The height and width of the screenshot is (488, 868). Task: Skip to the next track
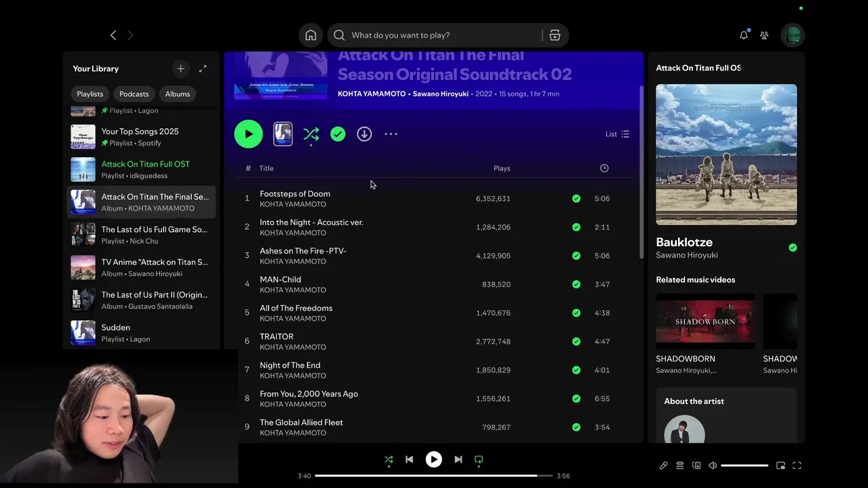pyautogui.click(x=458, y=460)
